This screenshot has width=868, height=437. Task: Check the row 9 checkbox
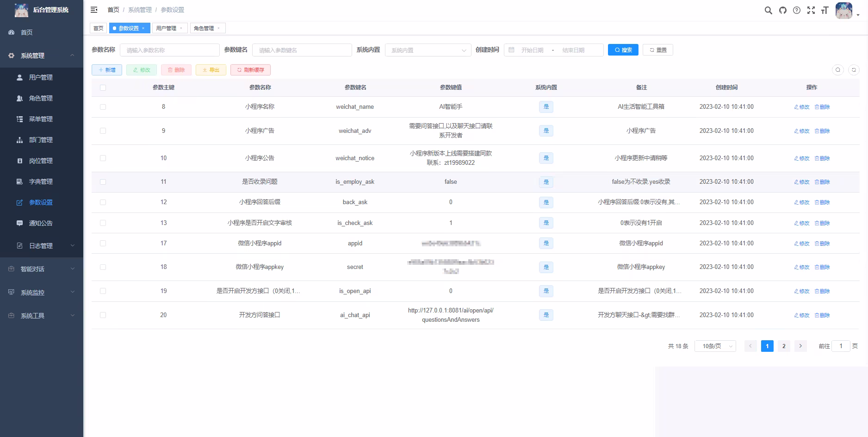tap(103, 131)
